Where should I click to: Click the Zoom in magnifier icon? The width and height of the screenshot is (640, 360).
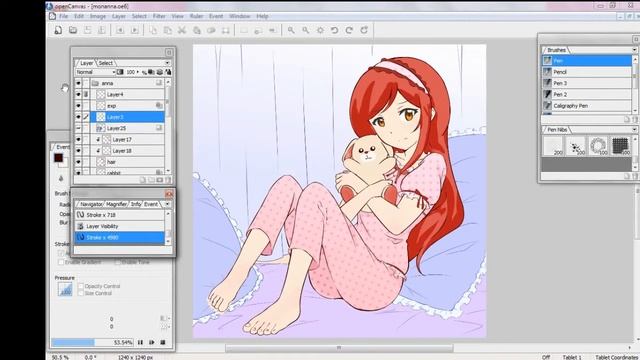coord(291,30)
